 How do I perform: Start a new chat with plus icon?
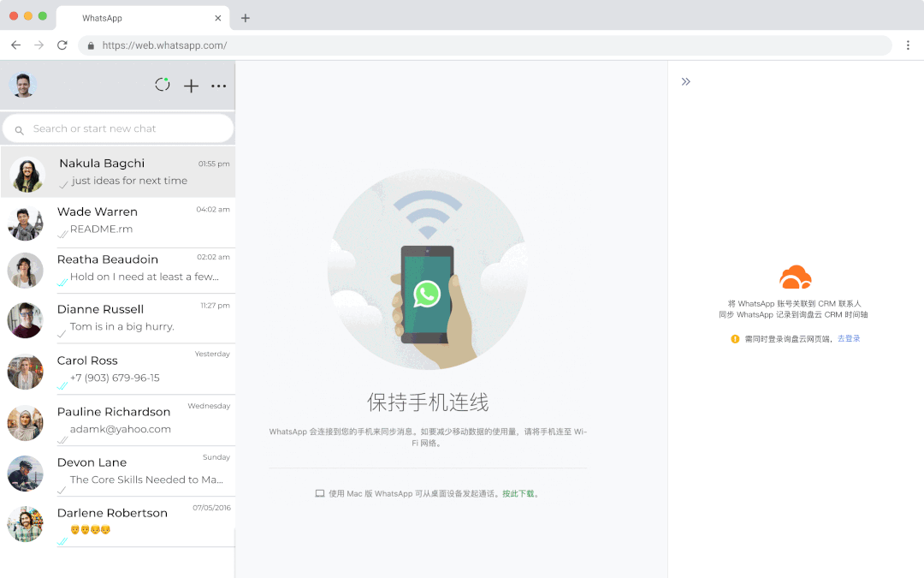point(191,86)
